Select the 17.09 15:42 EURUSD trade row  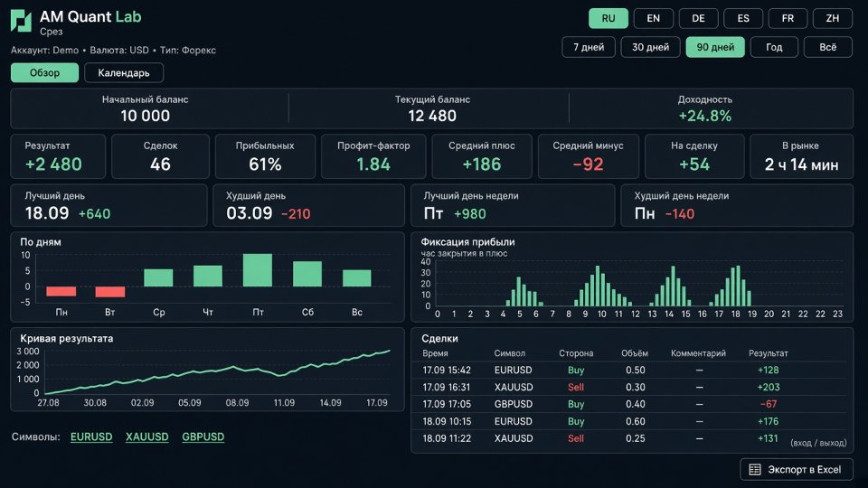pyautogui.click(x=630, y=371)
